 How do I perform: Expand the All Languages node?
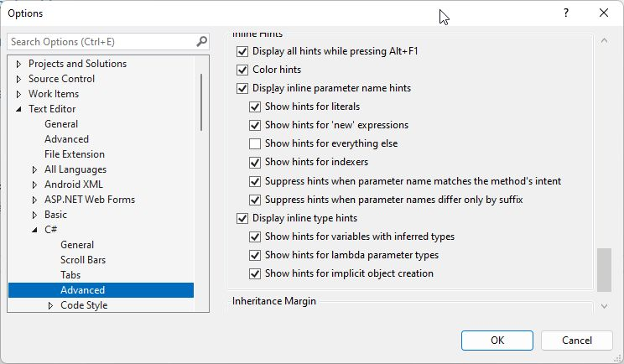pyautogui.click(x=34, y=170)
